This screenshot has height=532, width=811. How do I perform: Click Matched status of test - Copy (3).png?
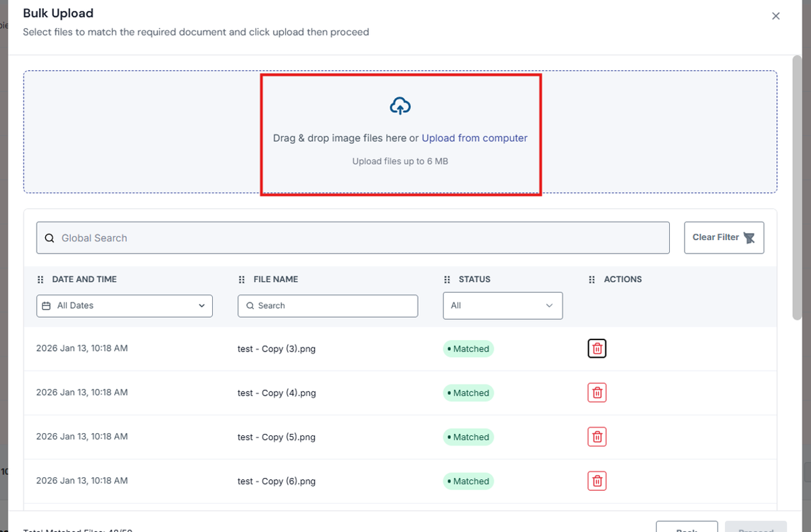(468, 349)
